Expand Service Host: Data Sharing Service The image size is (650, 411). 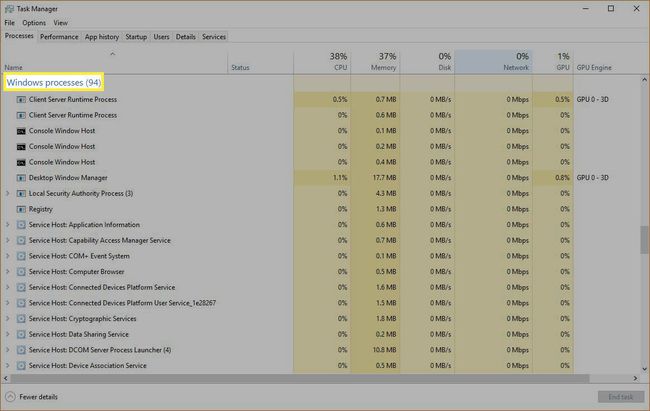(x=7, y=334)
